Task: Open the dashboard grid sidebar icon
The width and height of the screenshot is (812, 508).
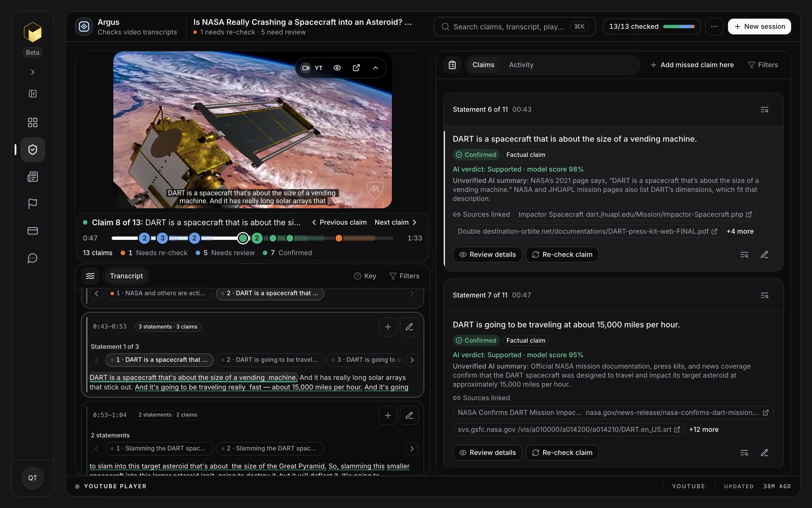Action: (32, 122)
